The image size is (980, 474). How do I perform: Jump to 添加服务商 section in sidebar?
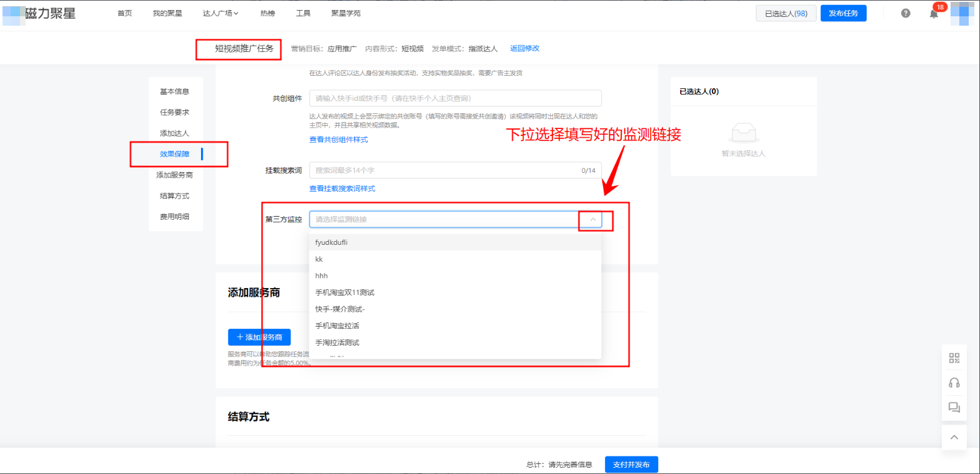[175, 175]
